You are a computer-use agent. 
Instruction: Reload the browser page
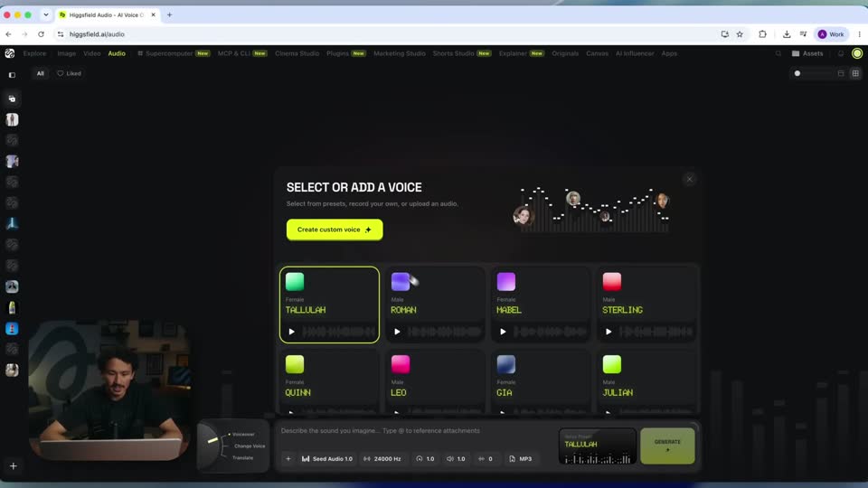click(x=41, y=34)
